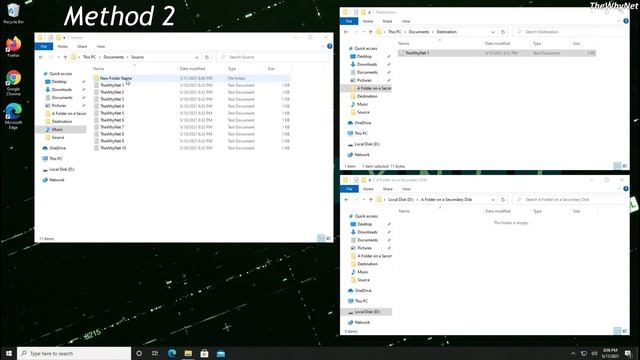Open the Home tab in Destination window
Screen dimensions: 640x360
pos(368,21)
